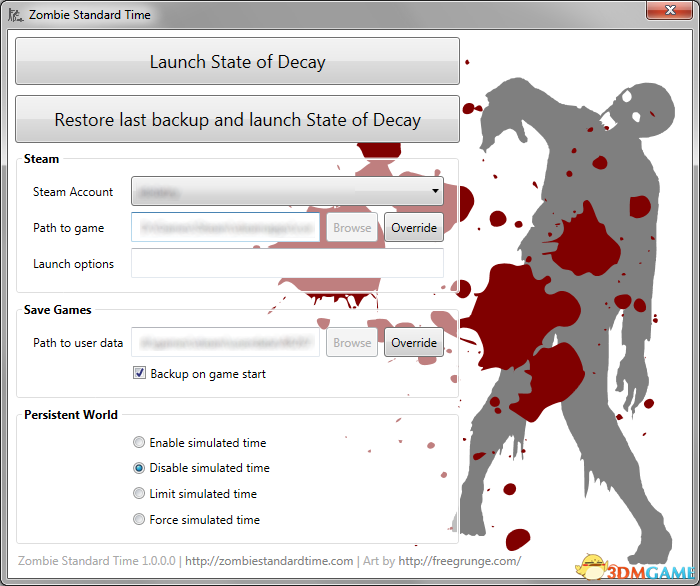
Task: Click the Steam Account label
Action: click(73, 191)
